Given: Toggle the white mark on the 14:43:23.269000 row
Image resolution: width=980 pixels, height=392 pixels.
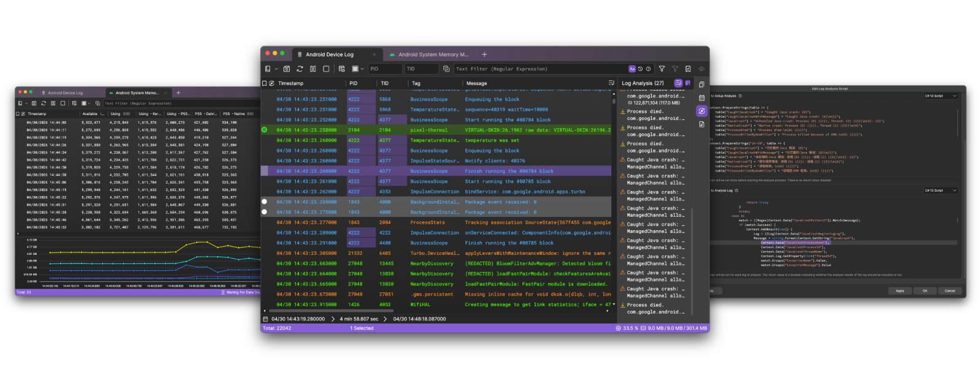Looking at the screenshot, I should 265,202.
